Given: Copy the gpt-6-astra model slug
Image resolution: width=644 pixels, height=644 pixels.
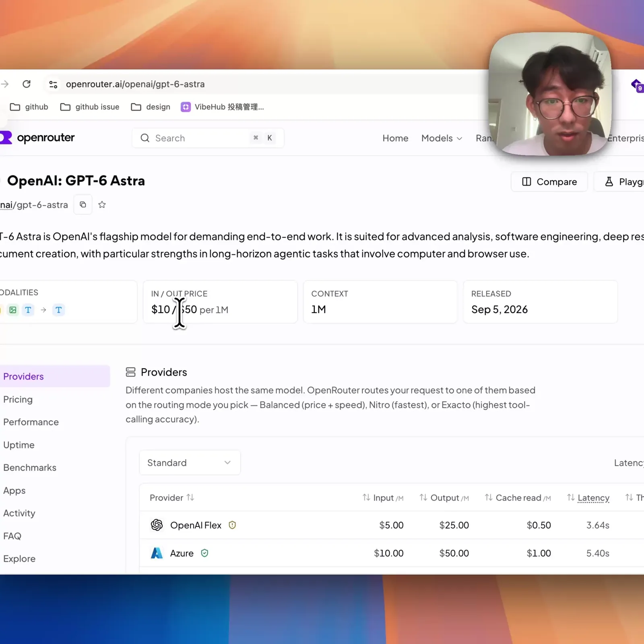Looking at the screenshot, I should click(x=83, y=204).
